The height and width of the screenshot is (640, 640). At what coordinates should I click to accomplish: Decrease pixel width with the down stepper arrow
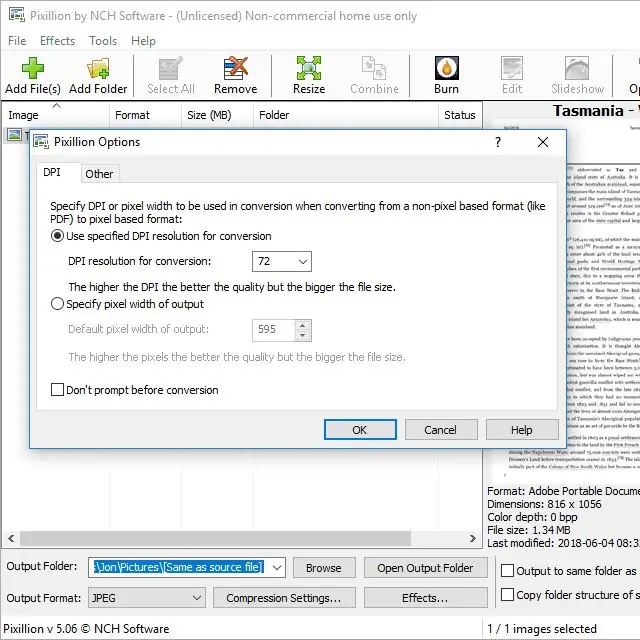tap(302, 336)
